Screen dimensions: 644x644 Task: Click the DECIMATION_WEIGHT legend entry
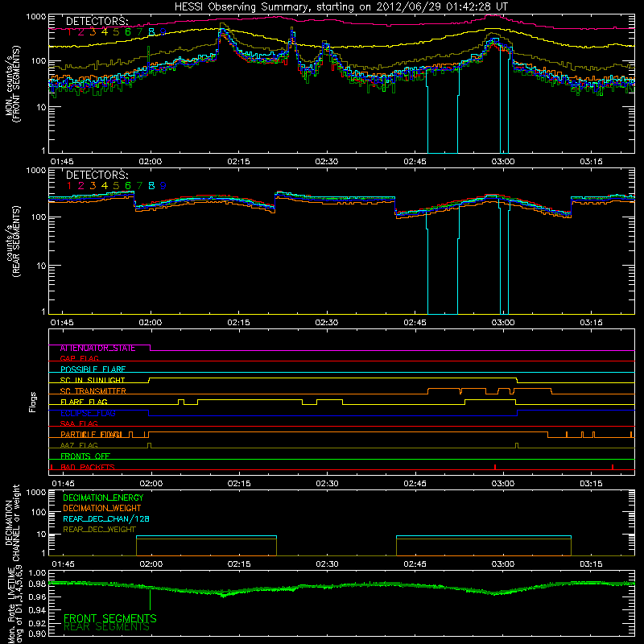coord(102,508)
